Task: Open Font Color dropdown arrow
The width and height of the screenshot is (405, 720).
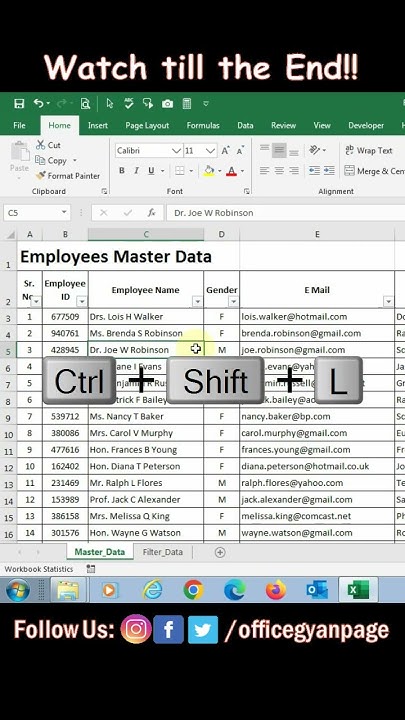Action: click(x=242, y=171)
